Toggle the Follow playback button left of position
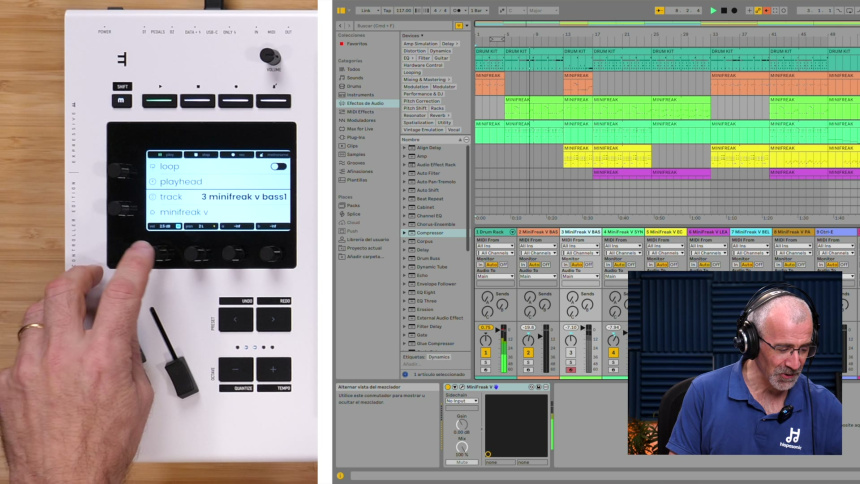Viewport: 860px width, 484px height. 660,10
